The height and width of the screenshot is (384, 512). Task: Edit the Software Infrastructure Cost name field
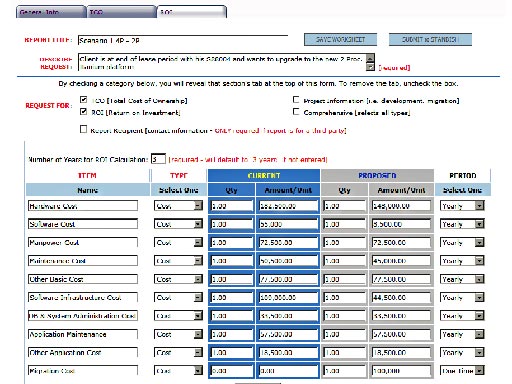83,297
